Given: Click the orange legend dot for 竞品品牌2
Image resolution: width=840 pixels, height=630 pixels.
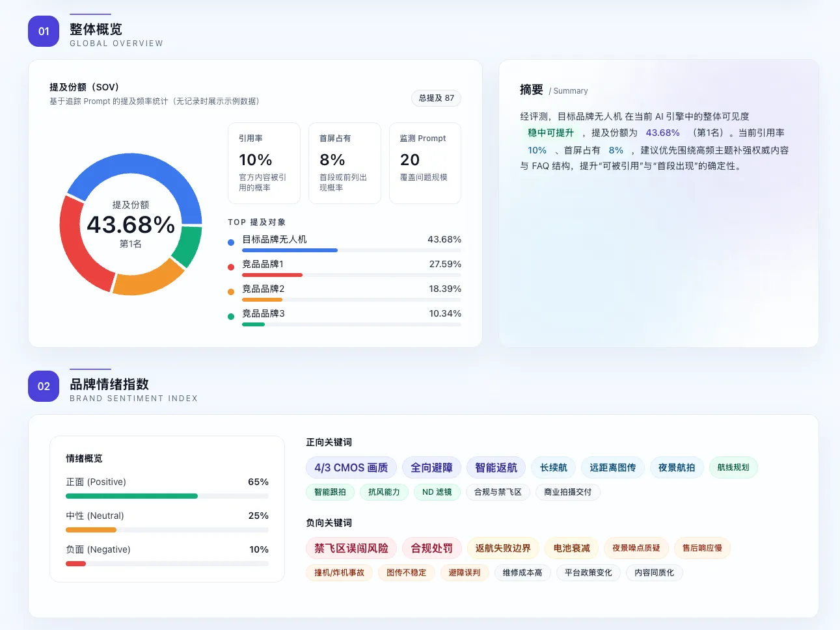Looking at the screenshot, I should [x=231, y=292].
